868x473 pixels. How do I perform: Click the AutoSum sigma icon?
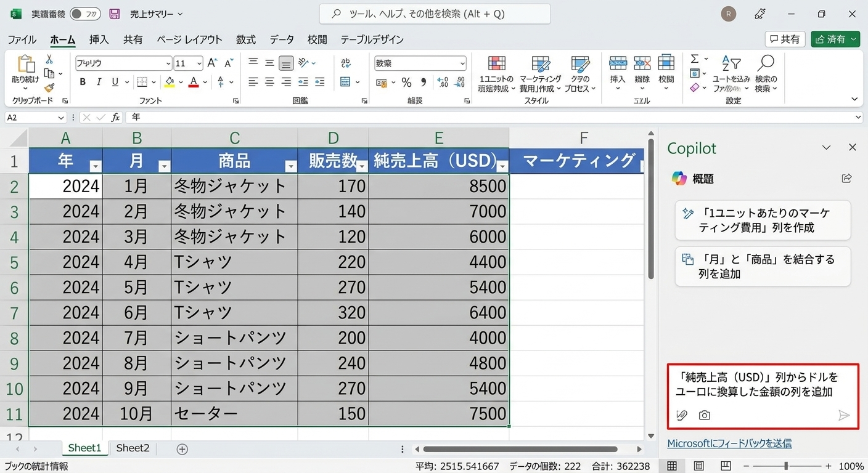tap(695, 59)
